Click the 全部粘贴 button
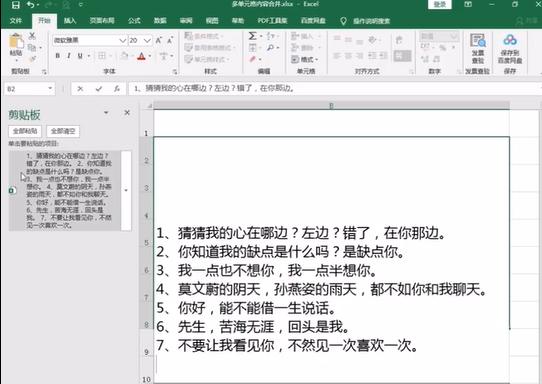542x384 pixels. [25, 131]
